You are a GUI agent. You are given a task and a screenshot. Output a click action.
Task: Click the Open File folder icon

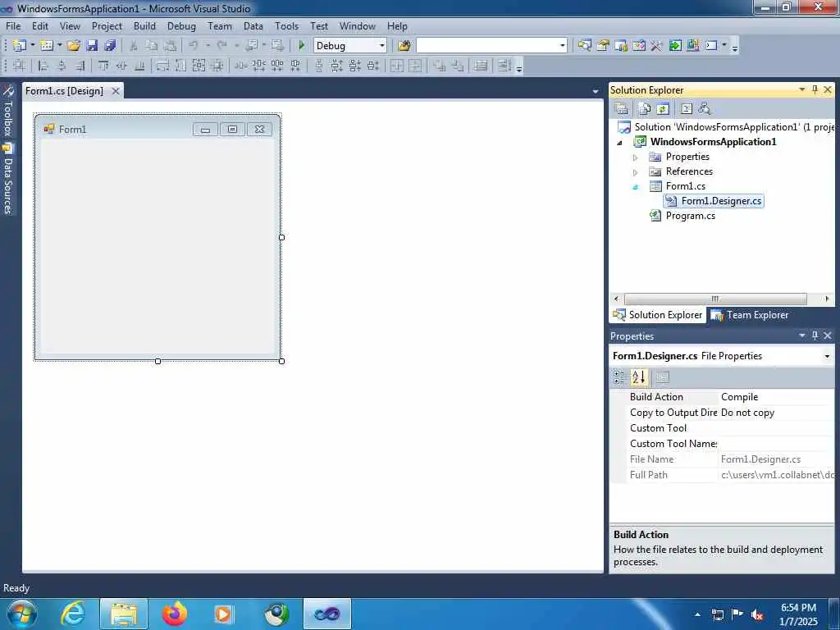tap(73, 46)
